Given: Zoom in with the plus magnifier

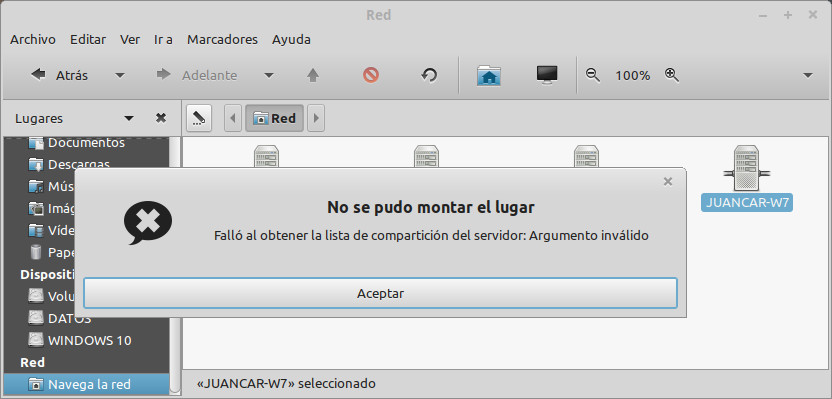Looking at the screenshot, I should (672, 75).
